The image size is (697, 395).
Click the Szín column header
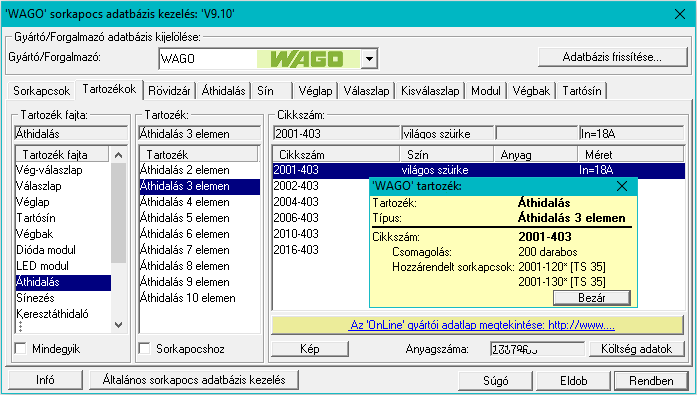point(447,155)
